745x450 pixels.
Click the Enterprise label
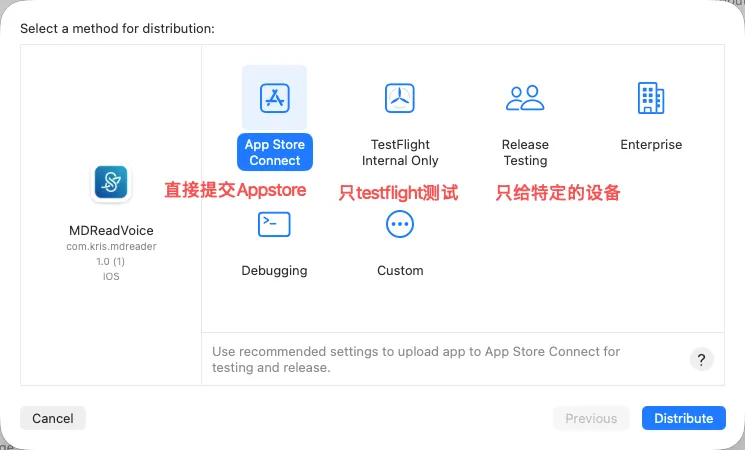651,144
